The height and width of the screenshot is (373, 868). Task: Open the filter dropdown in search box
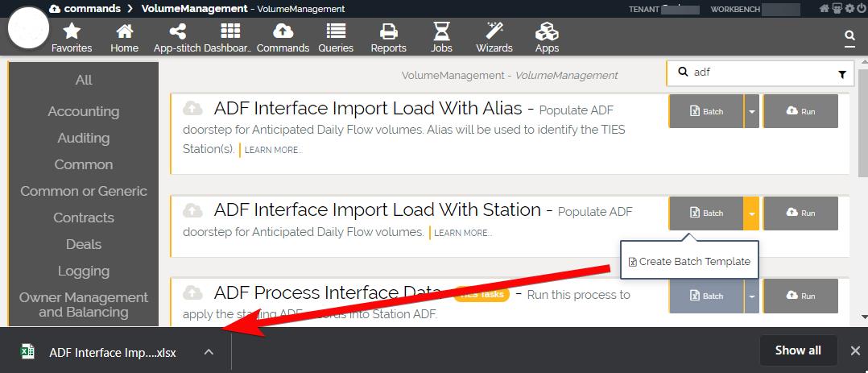842,74
